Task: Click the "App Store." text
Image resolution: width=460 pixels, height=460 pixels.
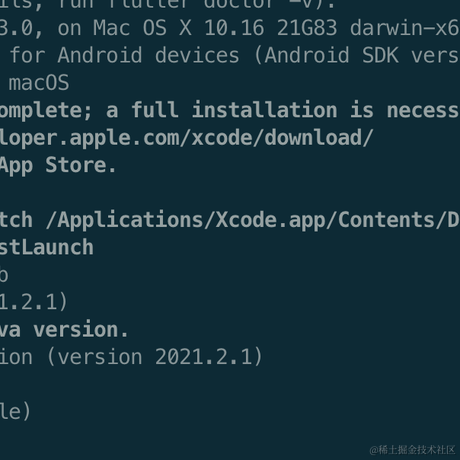Action: pyautogui.click(x=58, y=166)
